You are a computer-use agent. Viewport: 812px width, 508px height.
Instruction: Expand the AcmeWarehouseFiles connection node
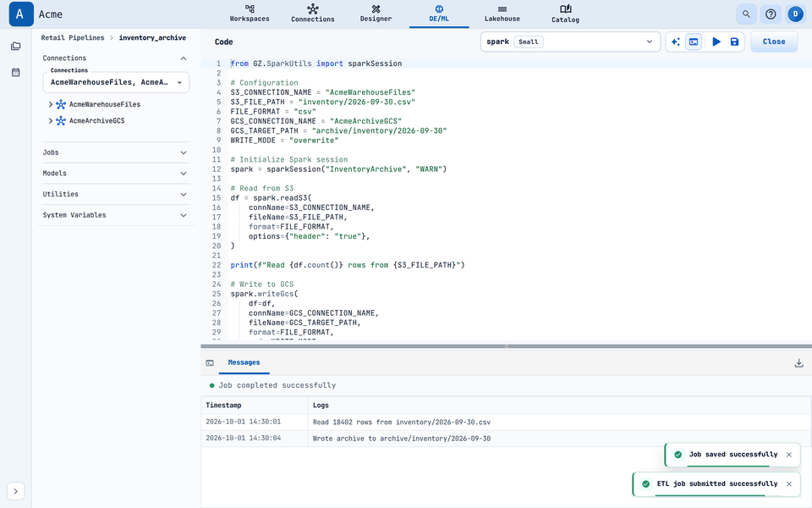50,104
